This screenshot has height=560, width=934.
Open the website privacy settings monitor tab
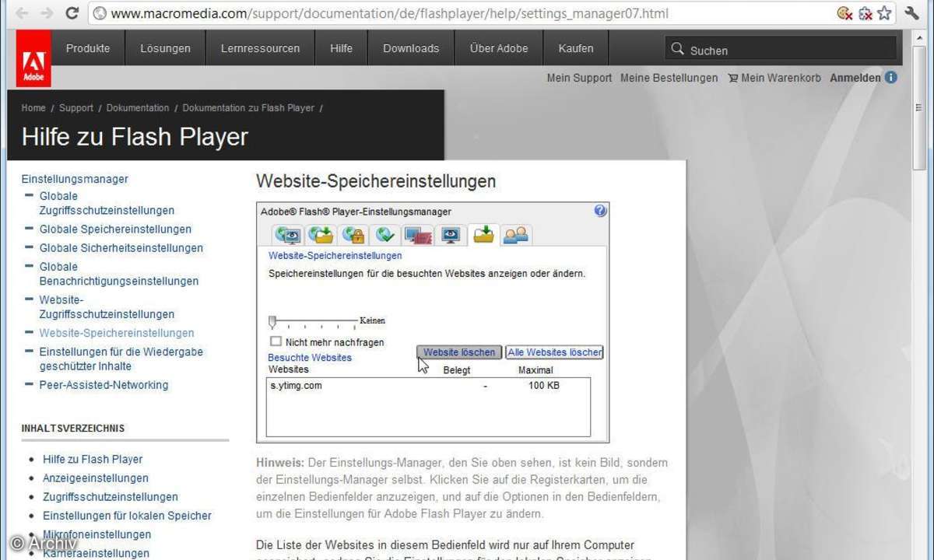(x=451, y=235)
